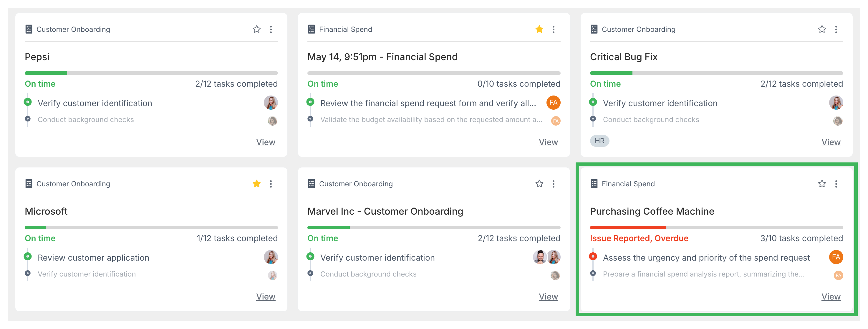
Task: Open the assignee avatar on Verify customer identification
Action: (x=271, y=103)
